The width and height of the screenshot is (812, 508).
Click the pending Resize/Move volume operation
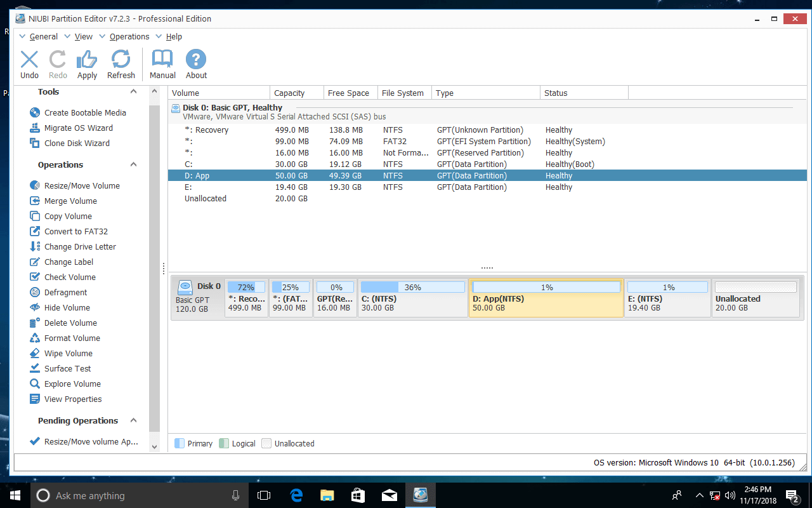pyautogui.click(x=84, y=441)
